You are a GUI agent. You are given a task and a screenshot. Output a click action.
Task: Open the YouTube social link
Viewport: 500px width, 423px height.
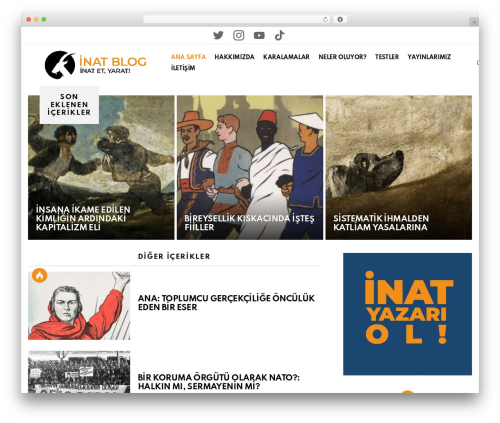coord(259,35)
